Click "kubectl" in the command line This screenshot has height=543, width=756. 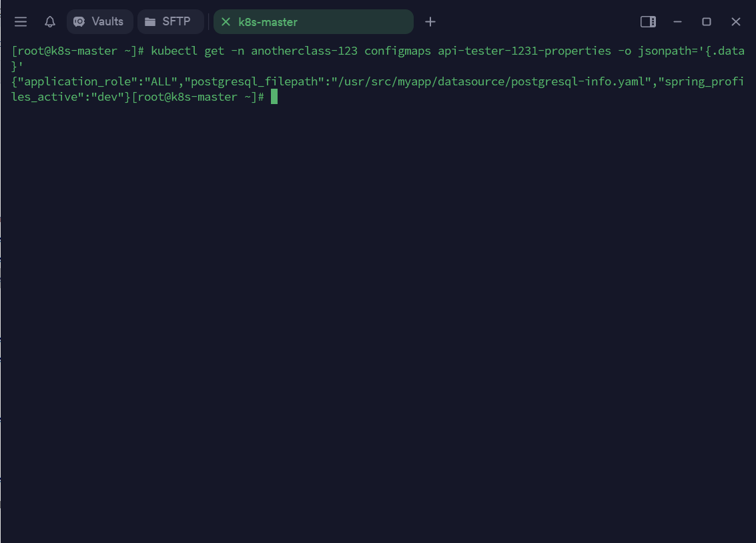click(x=174, y=51)
